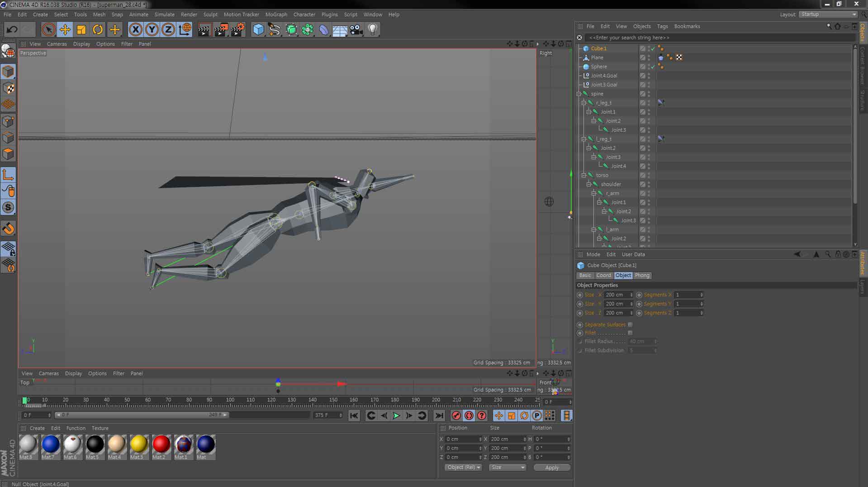Select Texture mode icon in left palette
This screenshot has width=868, height=487.
coord(8,88)
